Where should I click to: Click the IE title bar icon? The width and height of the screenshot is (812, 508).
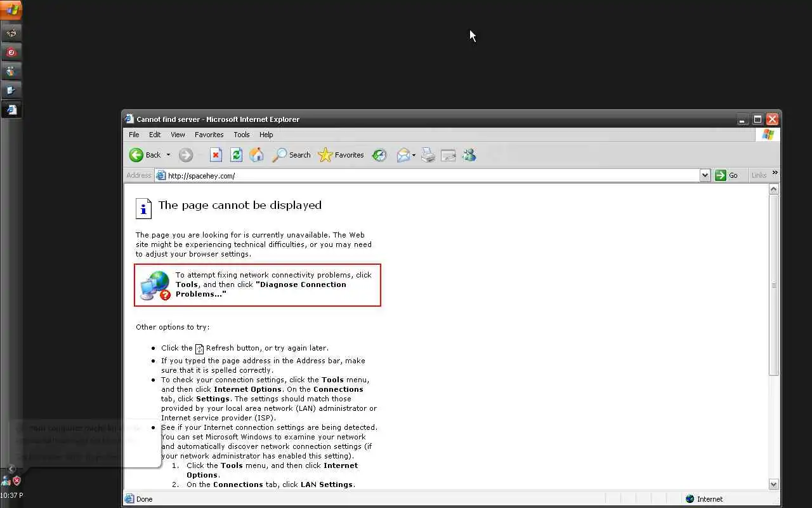click(x=129, y=119)
